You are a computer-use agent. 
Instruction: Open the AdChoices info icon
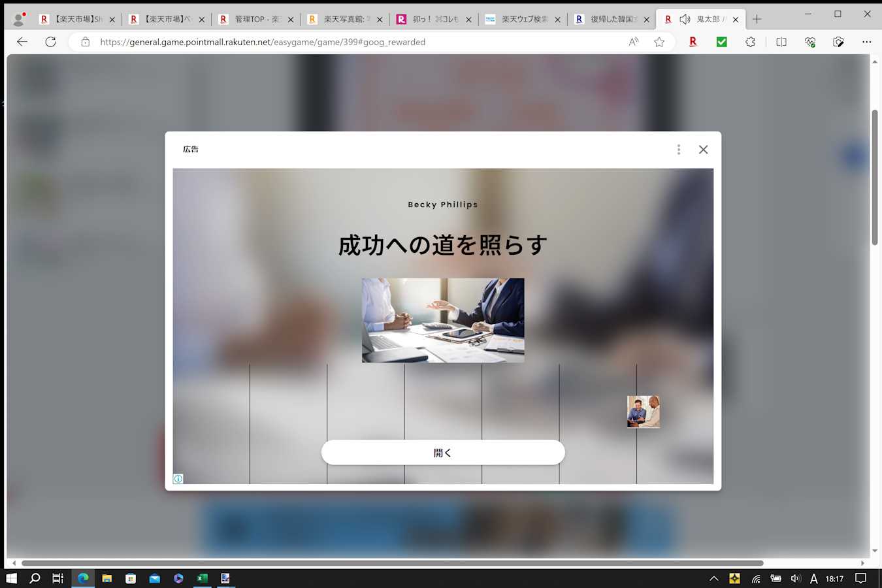click(178, 479)
